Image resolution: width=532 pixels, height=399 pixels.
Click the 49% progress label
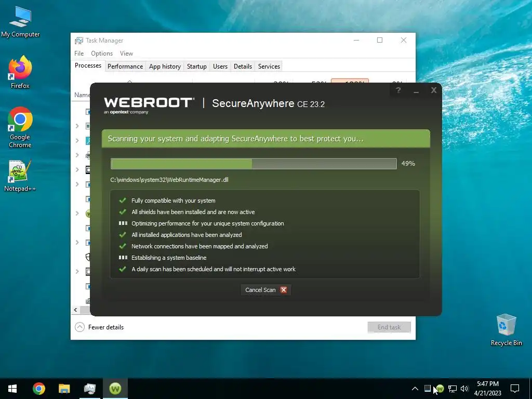408,164
